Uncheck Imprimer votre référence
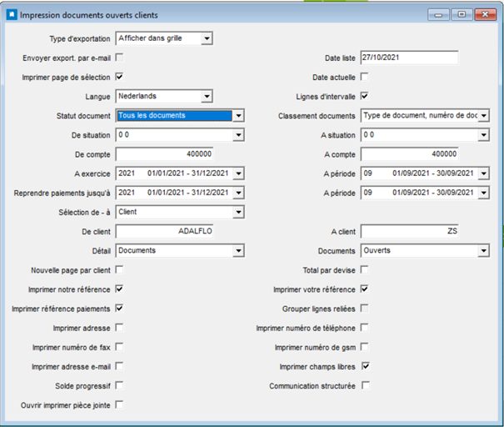 click(365, 289)
